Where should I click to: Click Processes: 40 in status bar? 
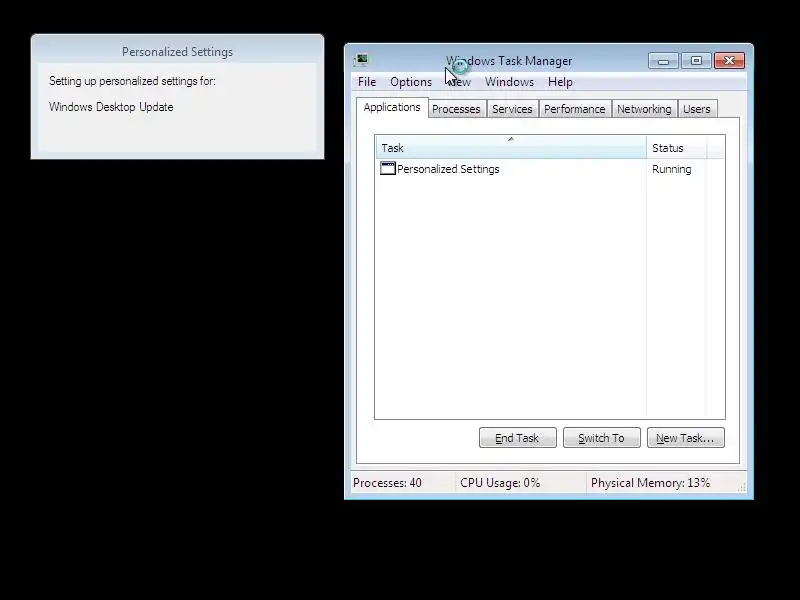(x=387, y=483)
